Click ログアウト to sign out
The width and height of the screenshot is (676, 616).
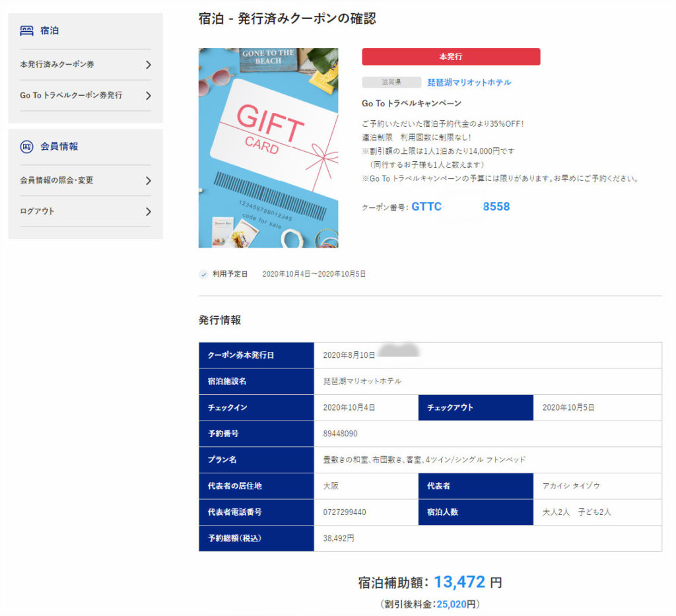[x=37, y=211]
